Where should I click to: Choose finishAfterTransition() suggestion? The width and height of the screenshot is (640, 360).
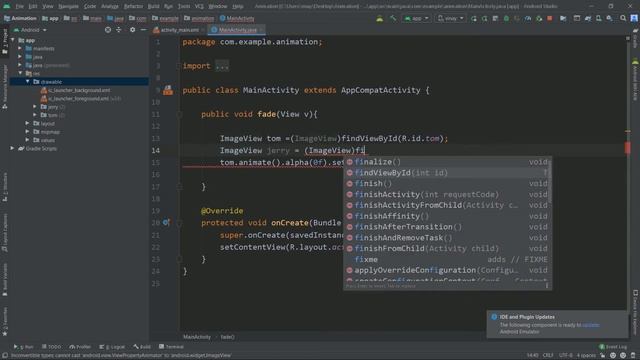447,227
